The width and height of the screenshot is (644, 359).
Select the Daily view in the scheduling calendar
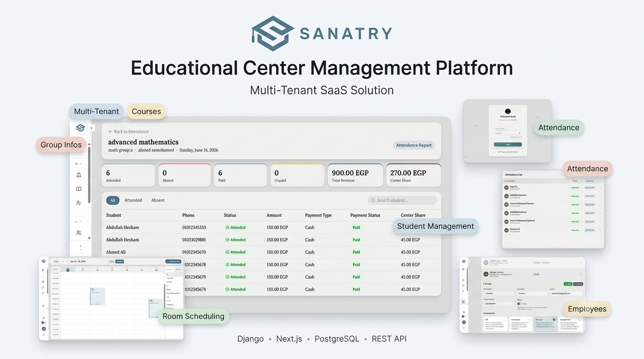(x=111, y=261)
